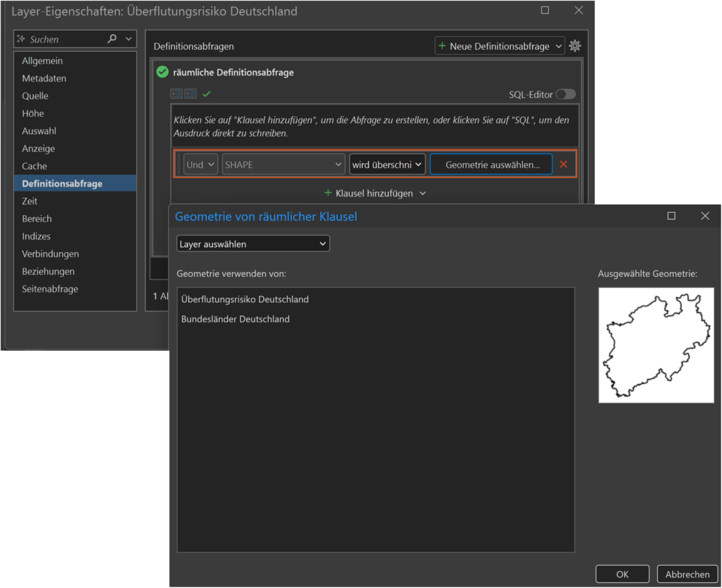This screenshot has height=588, width=722.
Task: Click the green active-query status icon
Action: tap(162, 72)
